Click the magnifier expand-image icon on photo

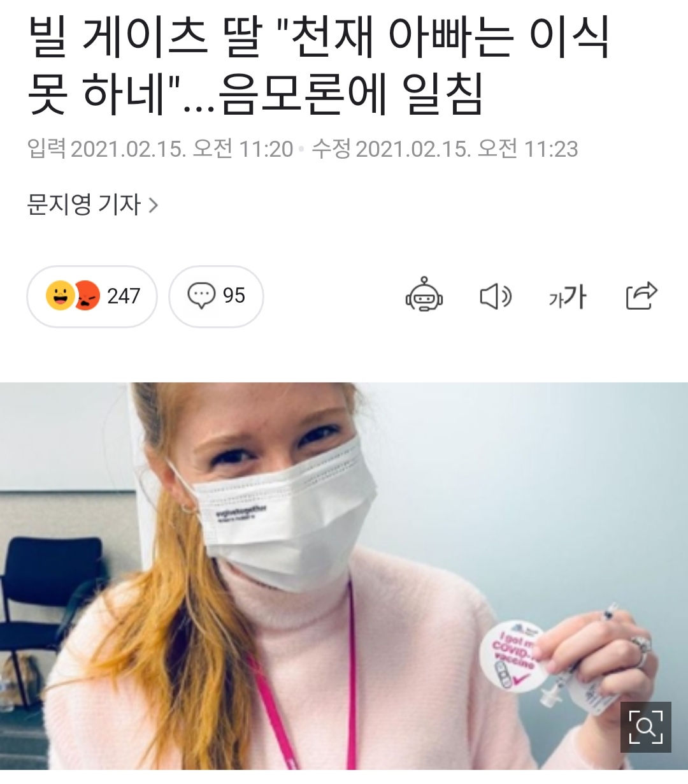pos(646,727)
